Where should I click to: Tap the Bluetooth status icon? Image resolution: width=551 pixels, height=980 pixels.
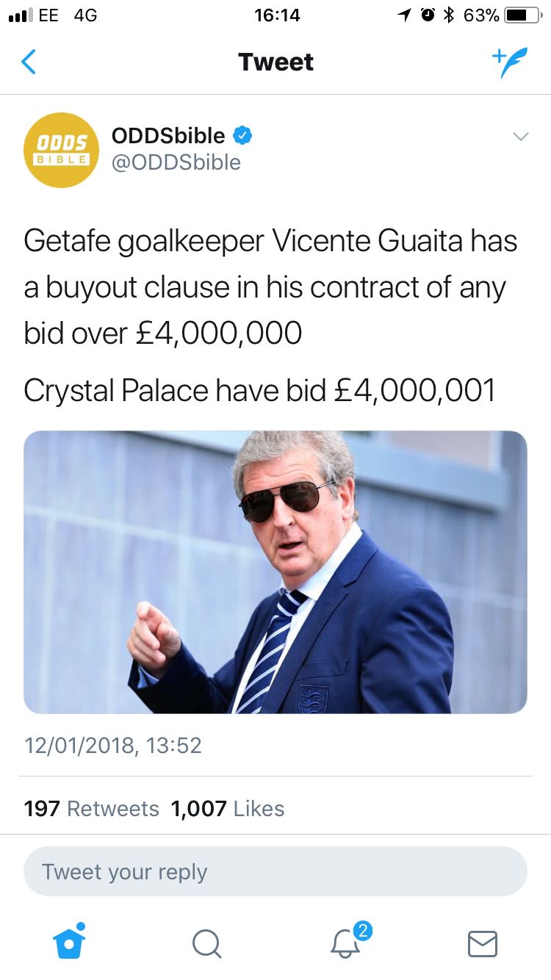click(447, 15)
